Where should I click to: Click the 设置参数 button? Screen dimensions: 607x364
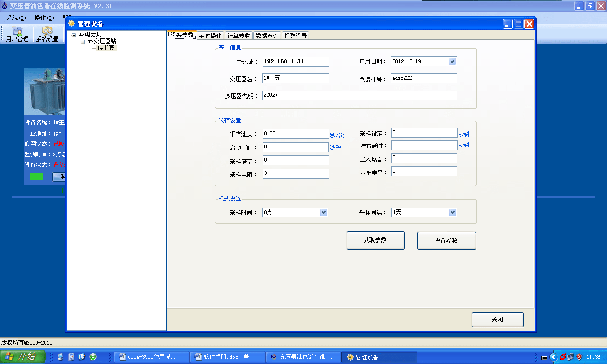pyautogui.click(x=446, y=240)
